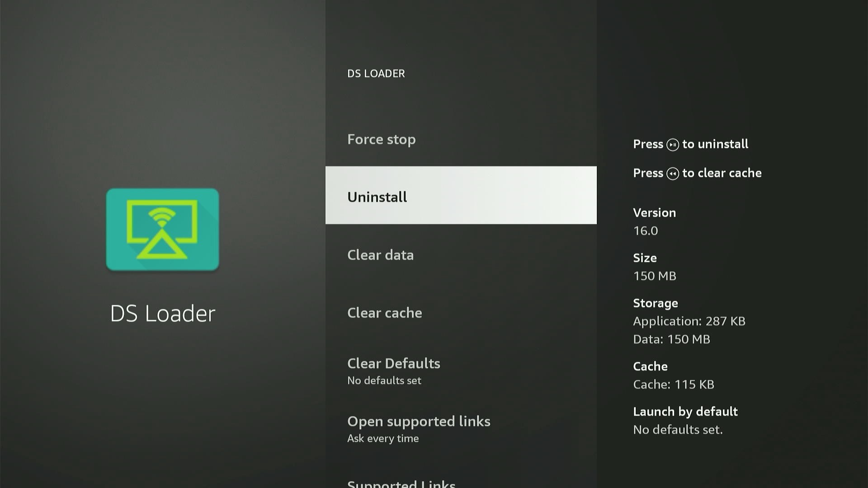Click the DS Loader app name label
The height and width of the screenshot is (488, 868).
pos(163,313)
